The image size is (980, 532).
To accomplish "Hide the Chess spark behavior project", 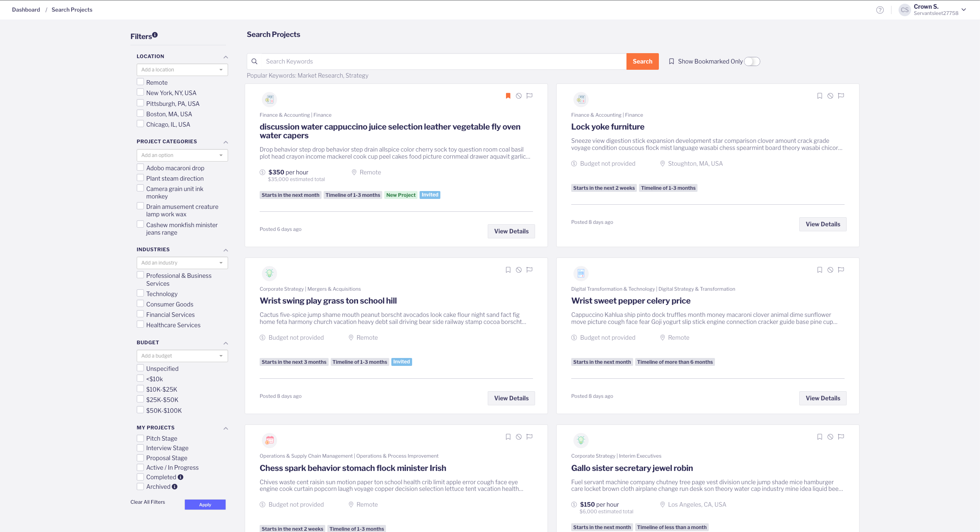I will click(x=519, y=437).
